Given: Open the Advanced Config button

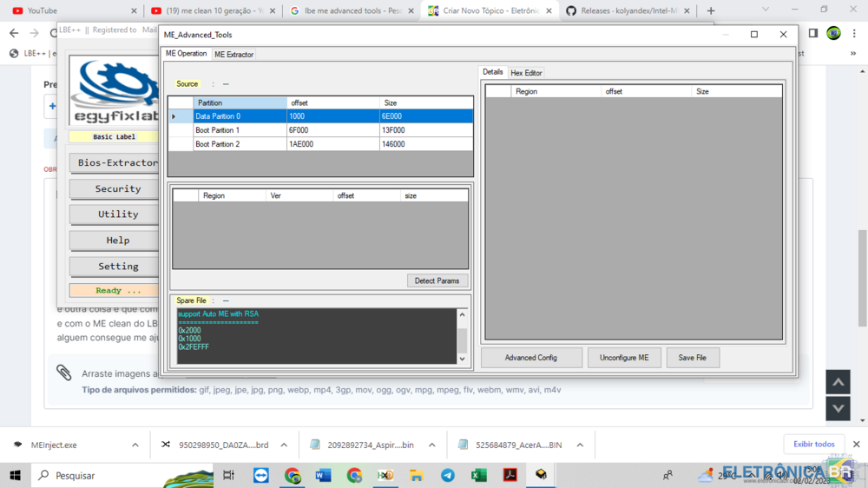Looking at the screenshot, I should click(531, 358).
